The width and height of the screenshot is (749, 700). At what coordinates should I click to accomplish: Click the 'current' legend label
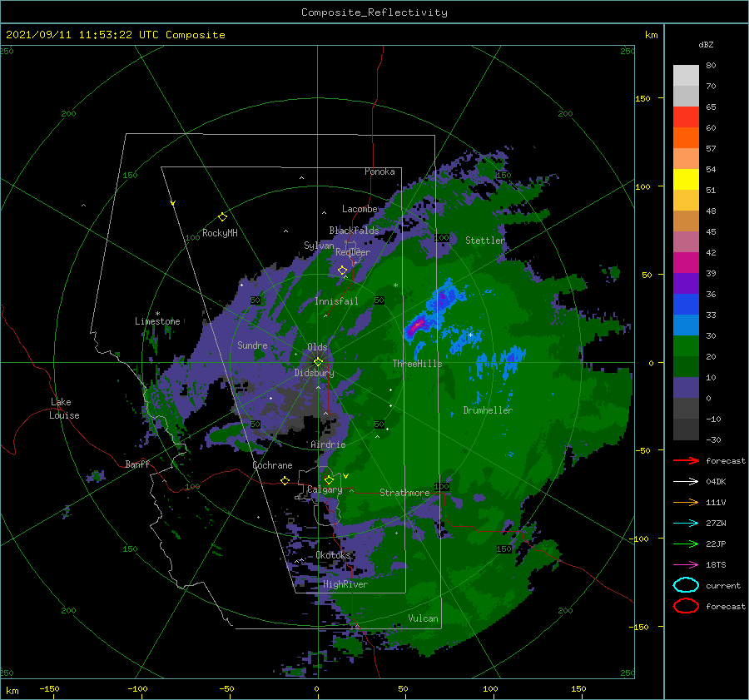723,586
